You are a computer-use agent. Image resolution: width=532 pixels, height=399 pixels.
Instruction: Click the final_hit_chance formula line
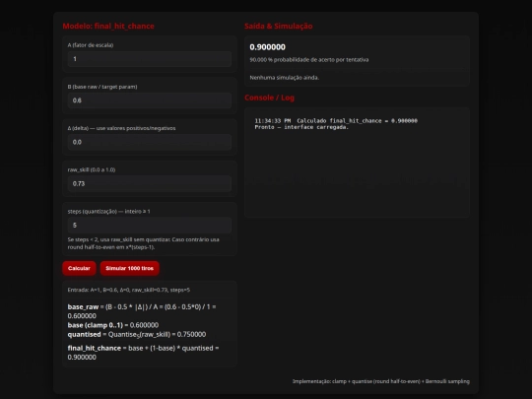(143, 353)
